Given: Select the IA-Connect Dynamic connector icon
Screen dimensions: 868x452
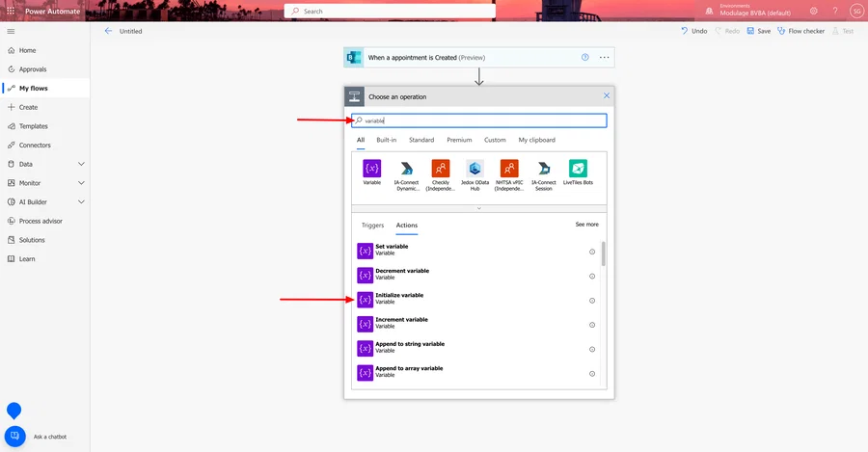Looking at the screenshot, I should point(406,169).
